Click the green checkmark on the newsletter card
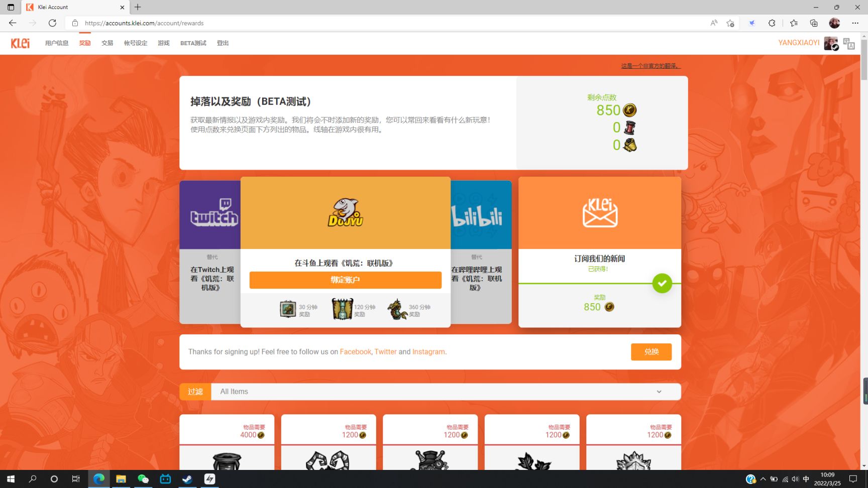Viewport: 868px width, 488px height. tap(662, 284)
